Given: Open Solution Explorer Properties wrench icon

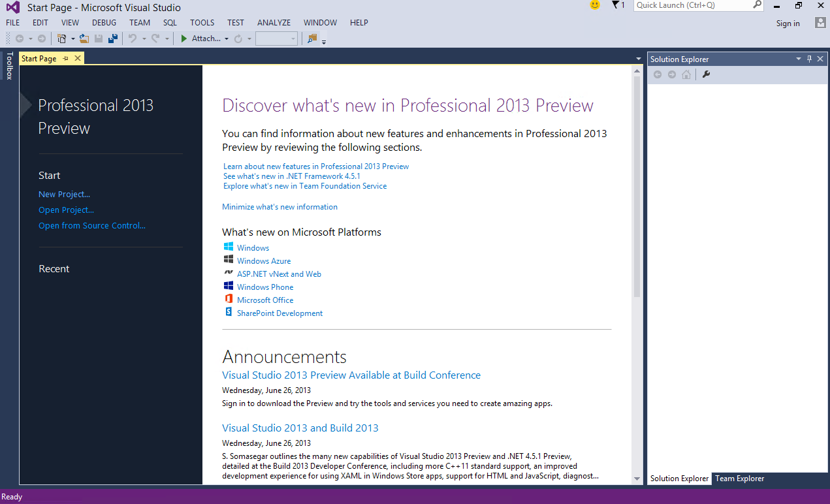Looking at the screenshot, I should click(706, 74).
